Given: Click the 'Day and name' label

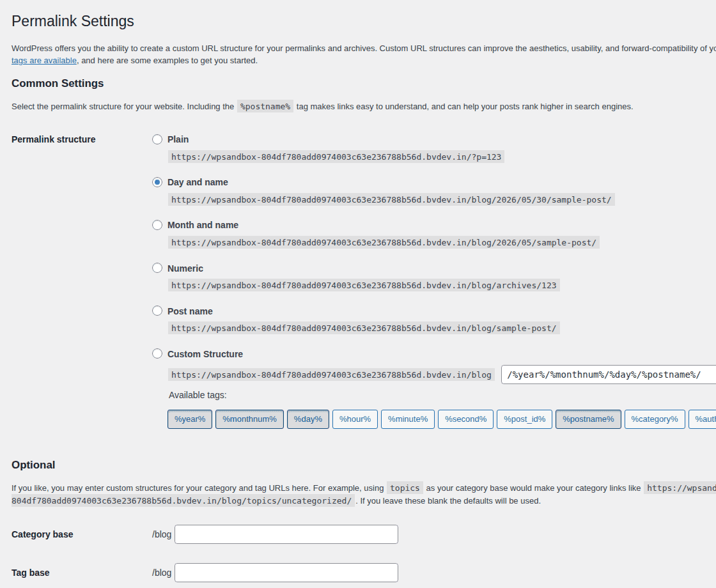Looking at the screenshot, I should click(x=198, y=182).
